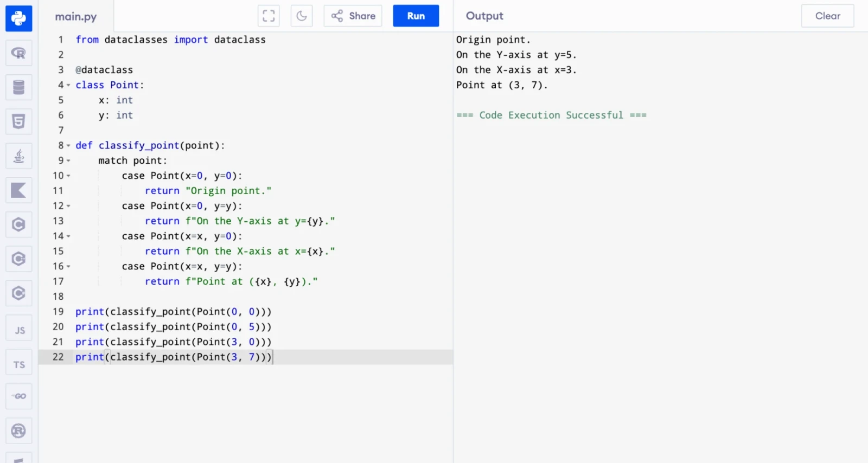Click 'On the Y-axis at y=5.' output line
Viewport: 868px width, 463px height.
[516, 55]
